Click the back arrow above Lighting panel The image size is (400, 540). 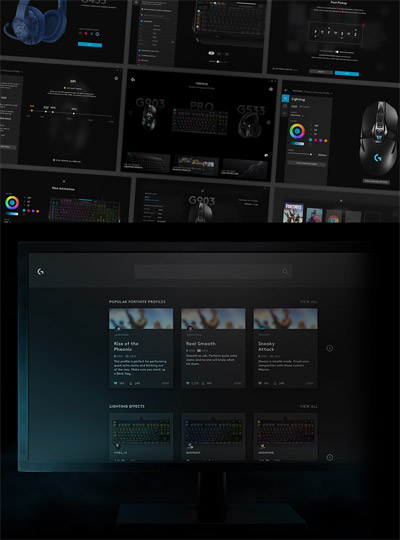pos(286,90)
